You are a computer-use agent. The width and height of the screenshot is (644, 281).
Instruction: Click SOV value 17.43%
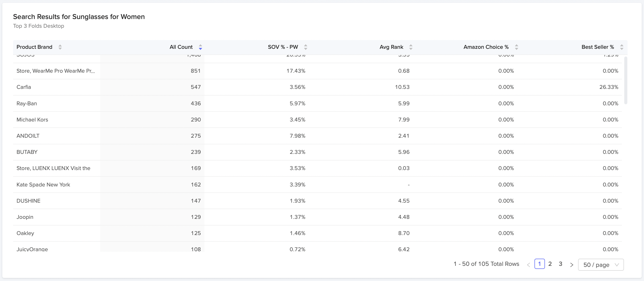coord(296,71)
